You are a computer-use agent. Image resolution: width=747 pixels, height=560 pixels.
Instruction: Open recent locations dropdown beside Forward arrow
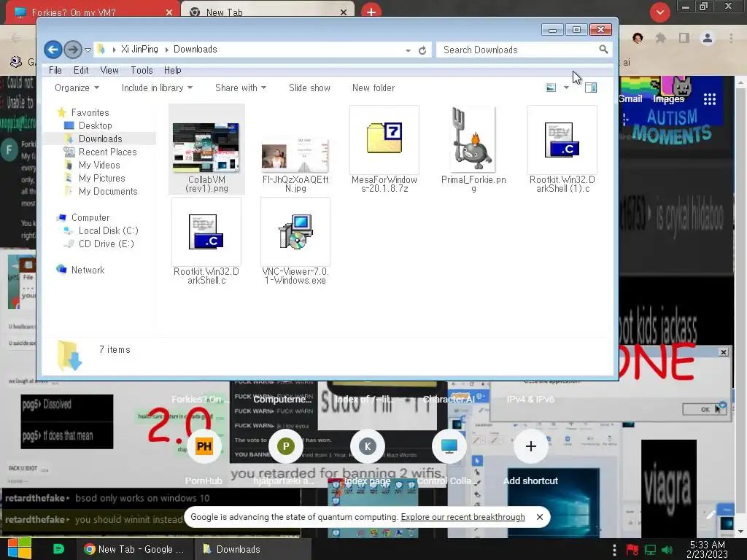(88, 50)
